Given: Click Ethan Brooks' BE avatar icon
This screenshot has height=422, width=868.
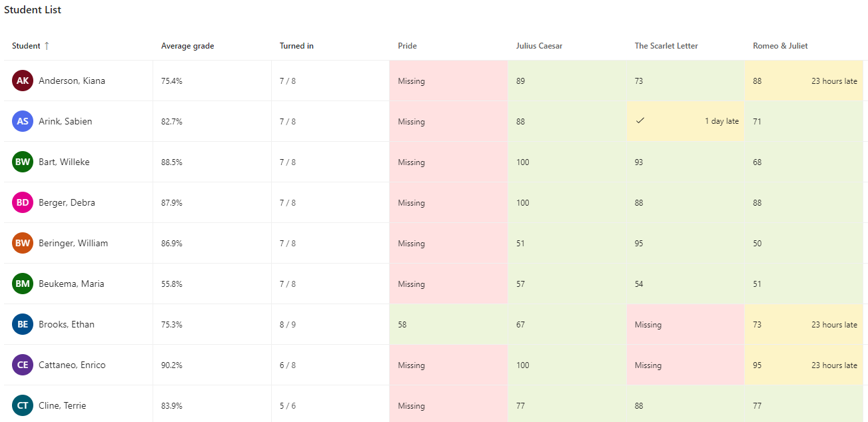Looking at the screenshot, I should (x=22, y=323).
